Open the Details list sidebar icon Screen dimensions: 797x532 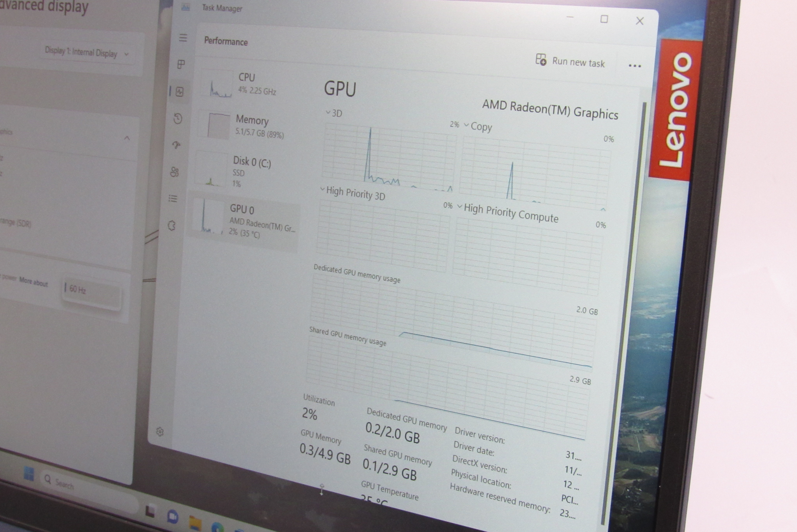(x=173, y=199)
